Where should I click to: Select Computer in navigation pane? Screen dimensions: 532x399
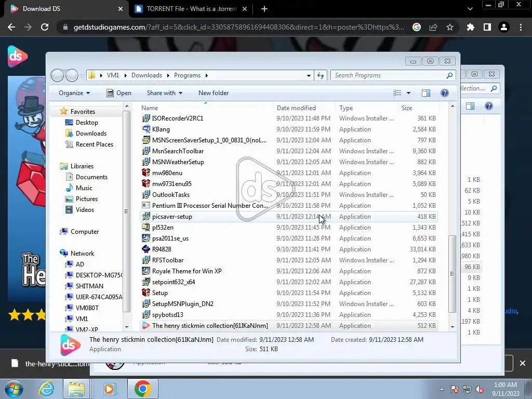(x=85, y=232)
